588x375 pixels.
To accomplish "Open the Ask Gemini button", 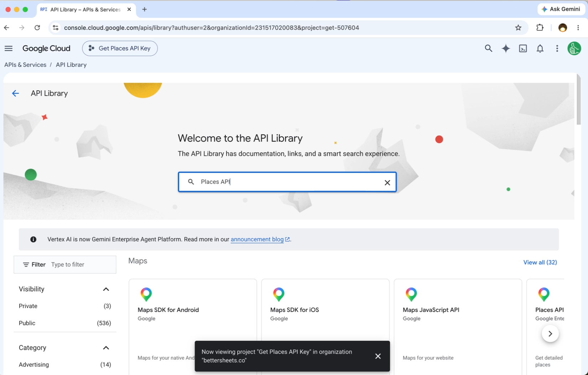I will [x=561, y=9].
